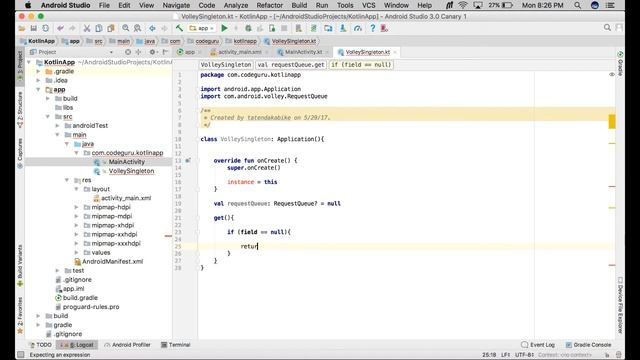Toggle the Build Variants tool window
This screenshot has width=640, height=360.
click(x=20, y=265)
